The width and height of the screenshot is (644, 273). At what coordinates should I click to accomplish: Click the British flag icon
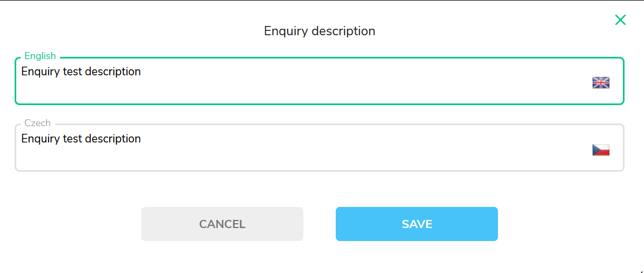pyautogui.click(x=601, y=83)
